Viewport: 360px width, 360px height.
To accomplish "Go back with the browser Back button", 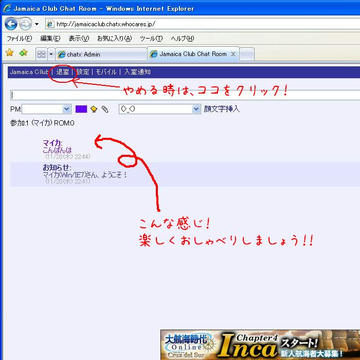I will (11, 24).
